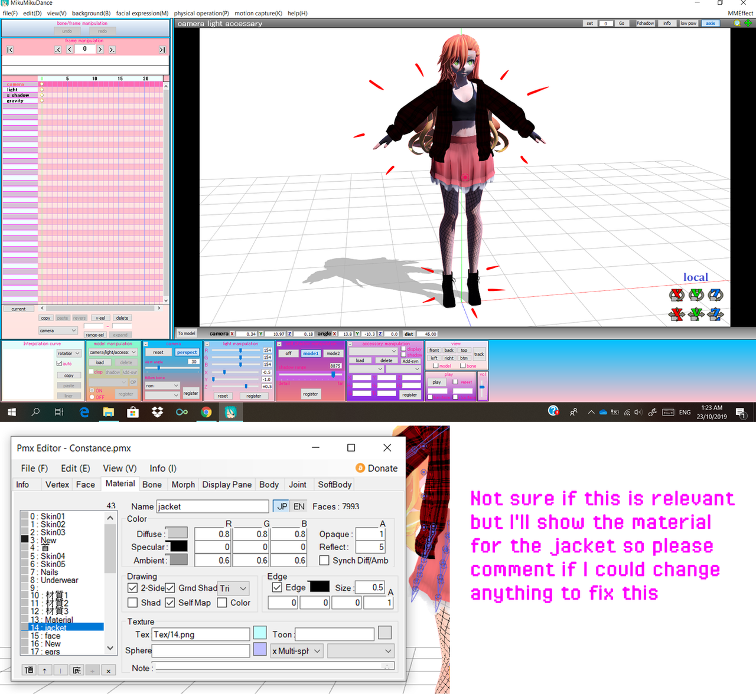This screenshot has width=756, height=700.
Task: Enable the Shad checkbox
Action: pyautogui.click(x=133, y=603)
